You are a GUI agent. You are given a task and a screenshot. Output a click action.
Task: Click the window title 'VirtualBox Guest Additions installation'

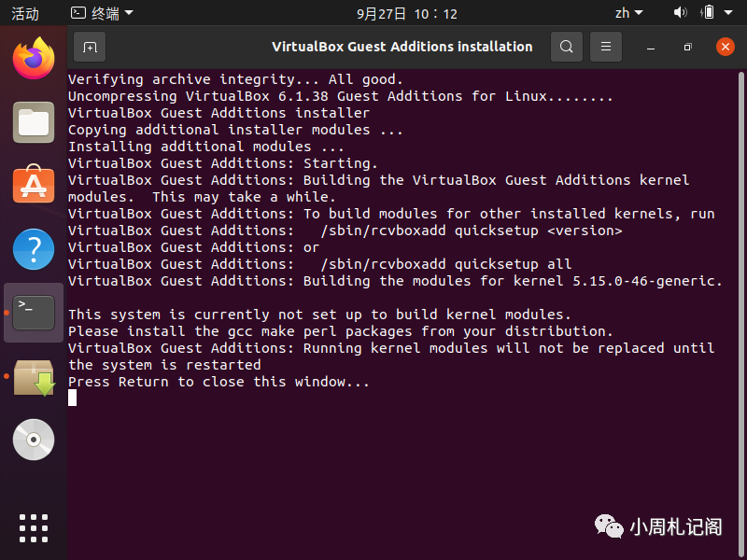pyautogui.click(x=402, y=47)
